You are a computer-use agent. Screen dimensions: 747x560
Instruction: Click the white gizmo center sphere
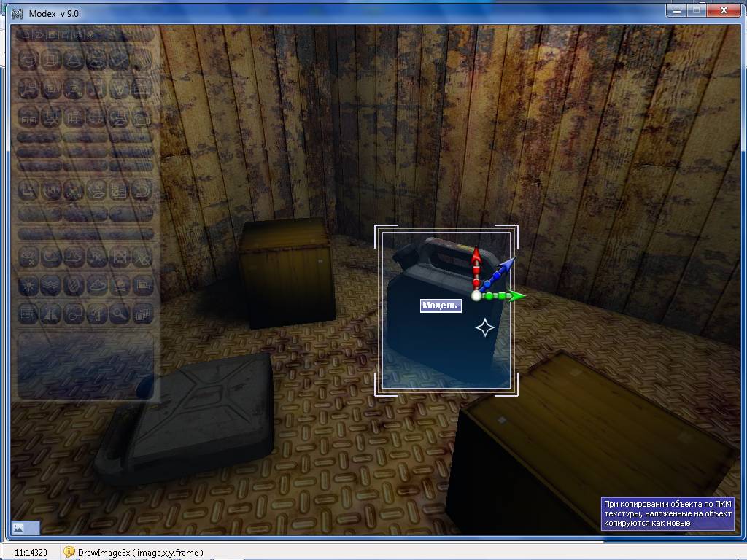coord(476,295)
